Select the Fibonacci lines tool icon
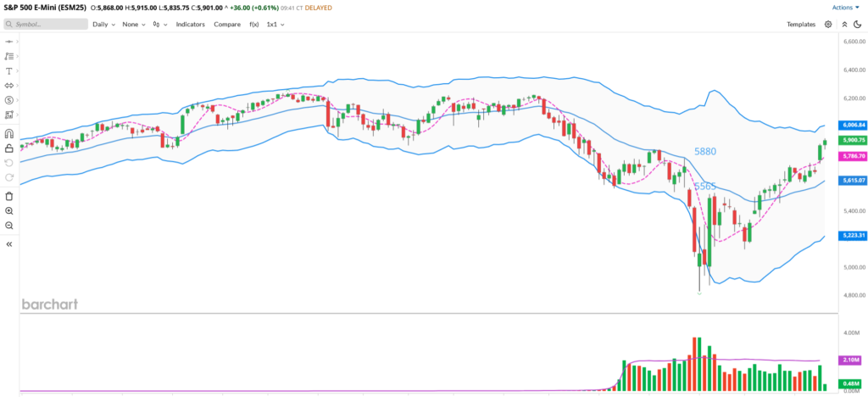868x397 pixels. [9, 55]
